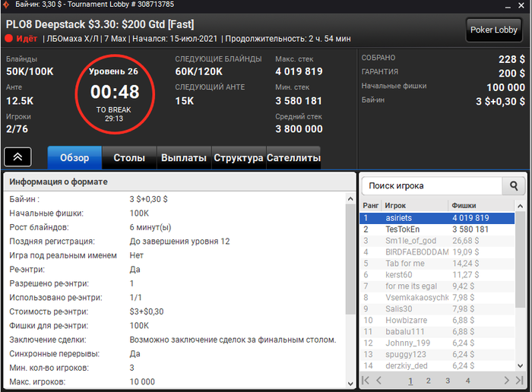Select player BIRDFAEBODDAM row
The height and width of the screenshot is (392, 532).
coord(437,252)
